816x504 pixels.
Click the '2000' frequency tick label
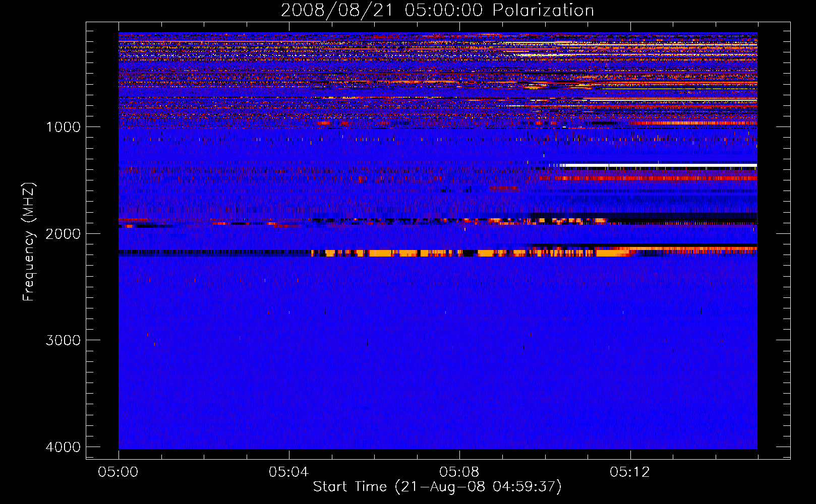click(63, 233)
